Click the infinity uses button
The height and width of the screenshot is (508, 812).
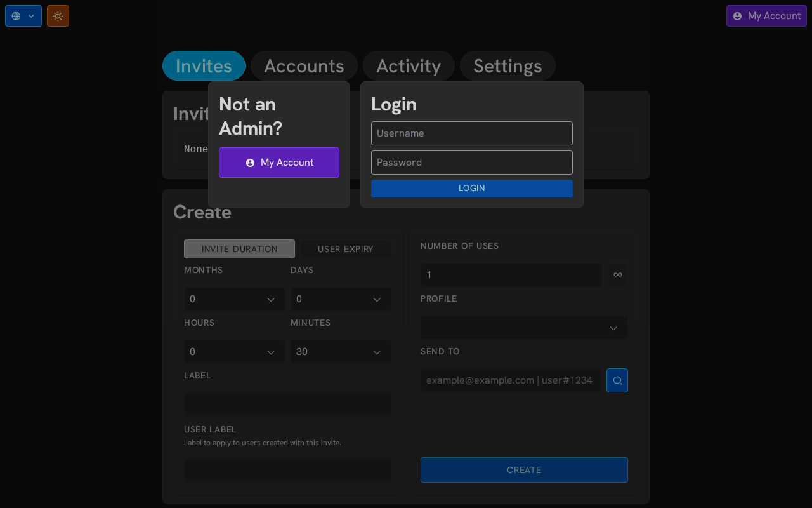pos(617,275)
